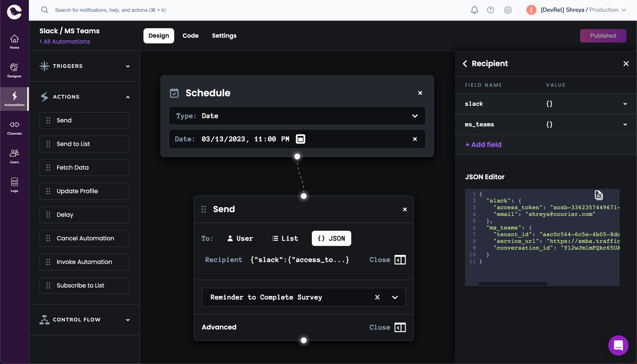Open the date picker calendar icon

point(301,139)
